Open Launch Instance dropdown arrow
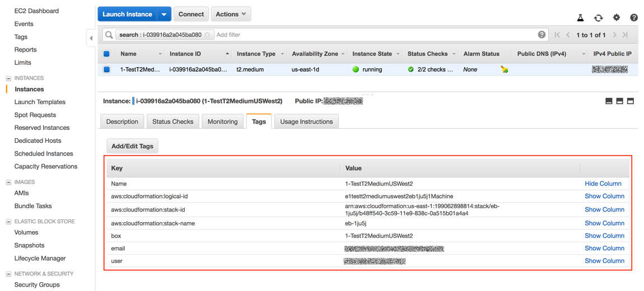Viewport: 644px width, 291px height. [164, 15]
